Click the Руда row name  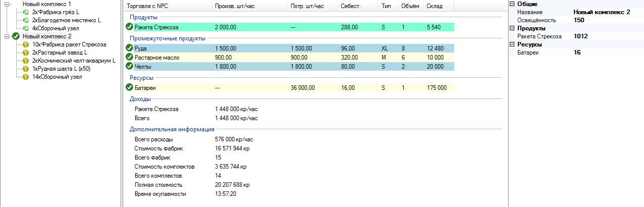coord(141,48)
